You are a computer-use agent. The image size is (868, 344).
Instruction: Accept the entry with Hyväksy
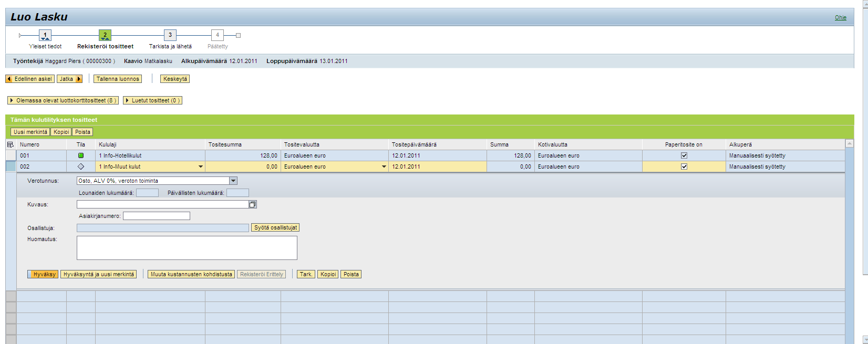[43, 274]
